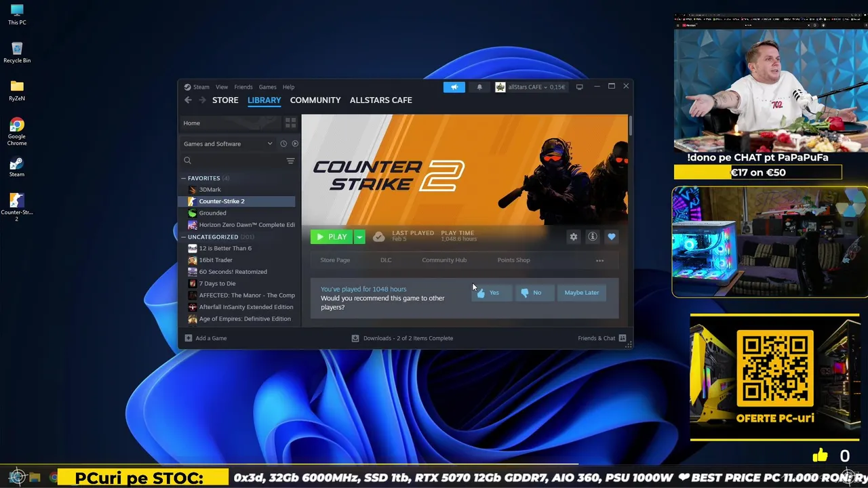Viewport: 868px width, 488px height.
Task: Switch to the LIBRARY tab
Action: pos(264,100)
